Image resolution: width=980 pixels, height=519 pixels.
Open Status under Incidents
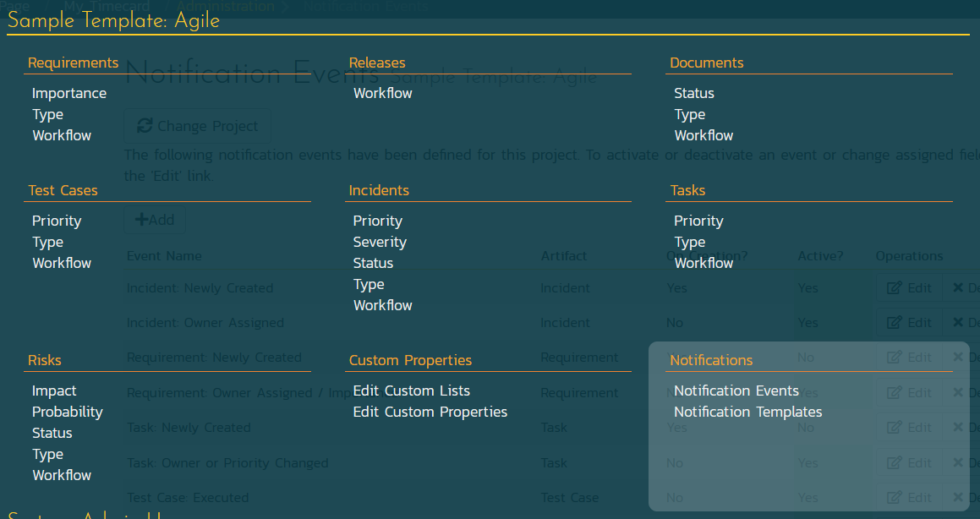pos(373,263)
